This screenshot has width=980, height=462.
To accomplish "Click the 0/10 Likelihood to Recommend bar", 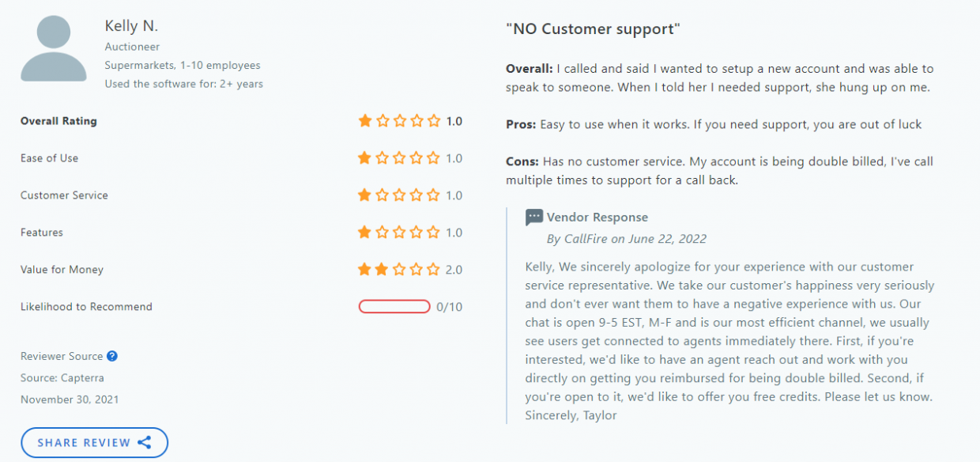I will (394, 306).
